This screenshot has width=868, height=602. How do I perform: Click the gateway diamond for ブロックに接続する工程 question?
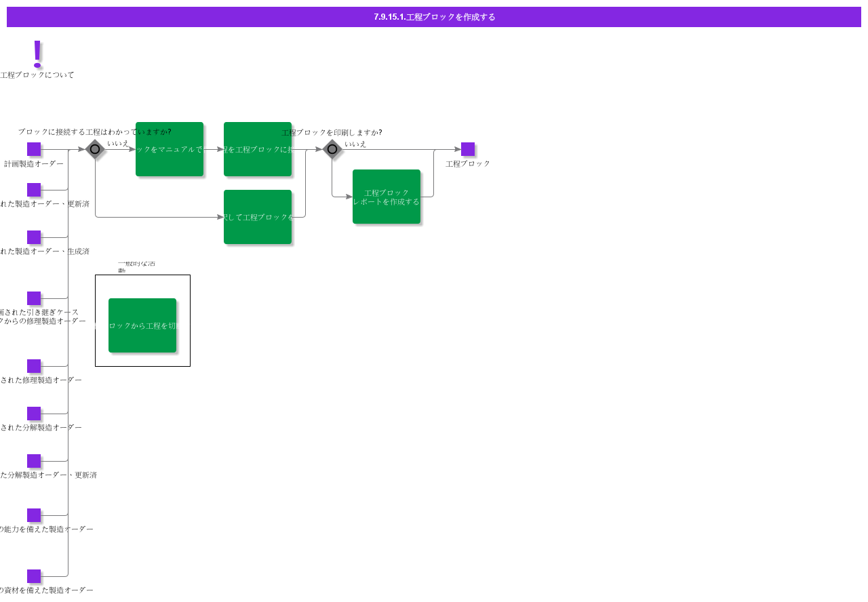click(x=95, y=149)
